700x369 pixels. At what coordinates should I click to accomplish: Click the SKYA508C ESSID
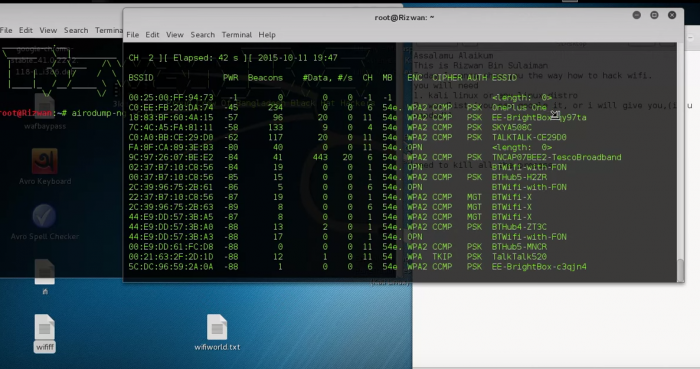click(x=512, y=127)
